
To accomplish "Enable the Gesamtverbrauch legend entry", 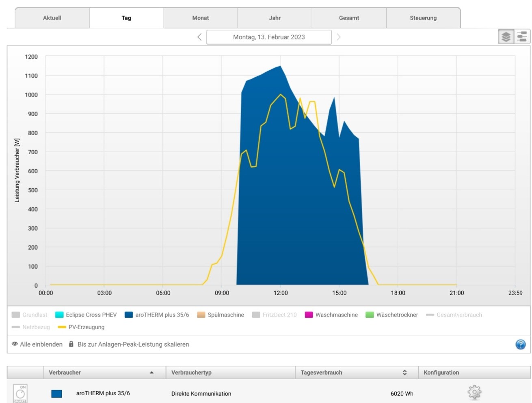I will coord(454,315).
